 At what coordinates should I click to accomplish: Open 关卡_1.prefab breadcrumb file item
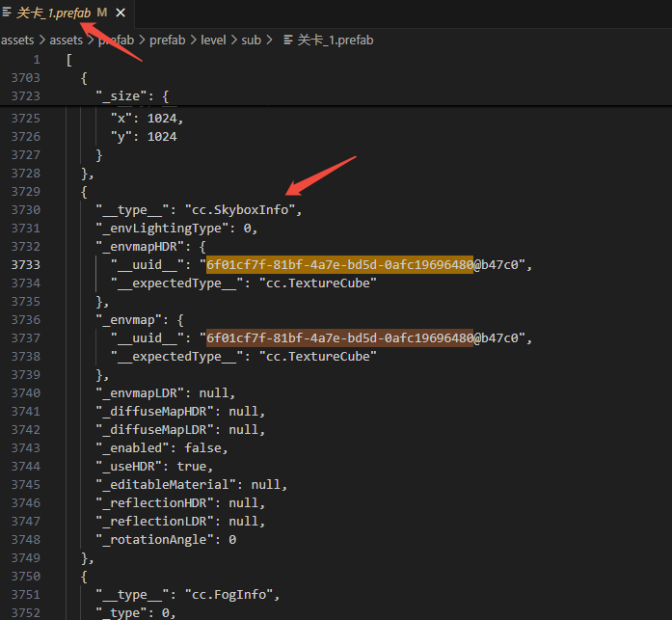tap(336, 40)
